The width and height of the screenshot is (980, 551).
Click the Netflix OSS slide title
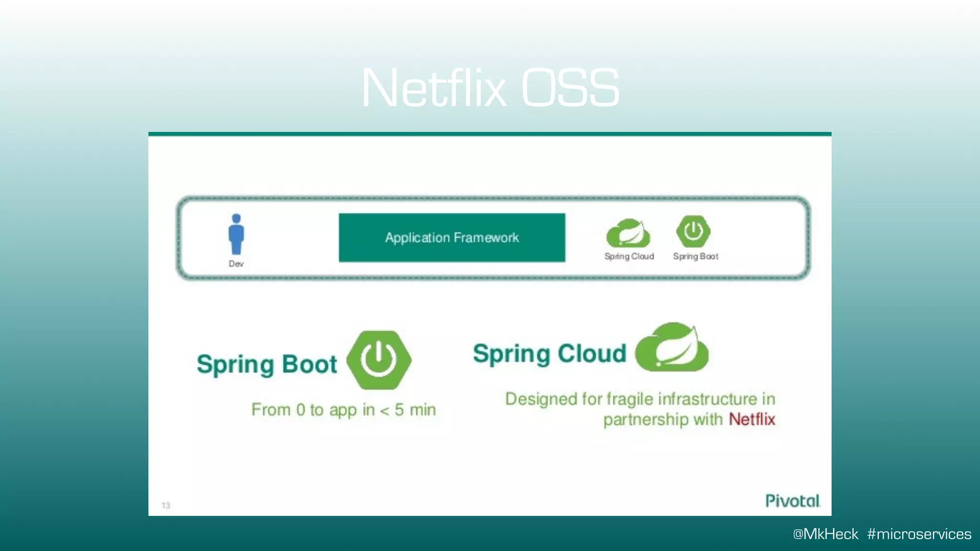[x=490, y=88]
